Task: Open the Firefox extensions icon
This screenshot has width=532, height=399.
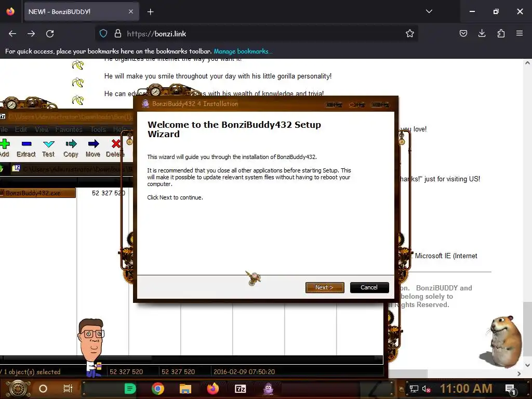Action: (501, 34)
